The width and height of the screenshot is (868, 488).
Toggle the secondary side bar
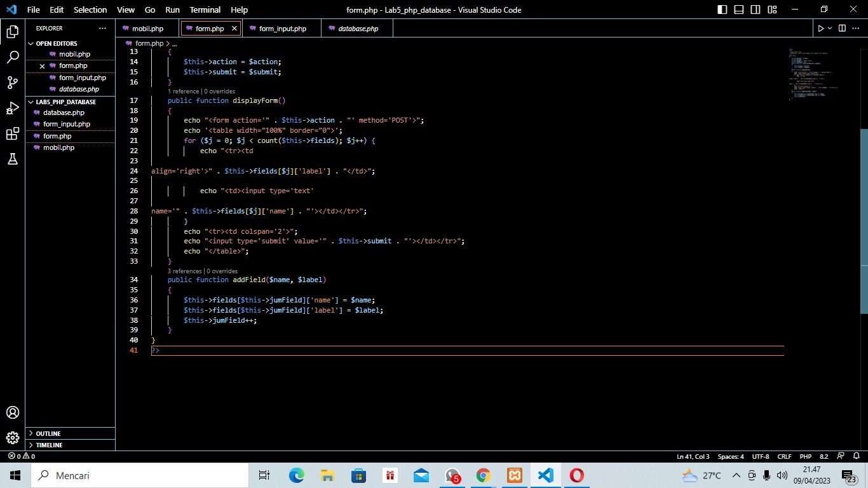(754, 10)
